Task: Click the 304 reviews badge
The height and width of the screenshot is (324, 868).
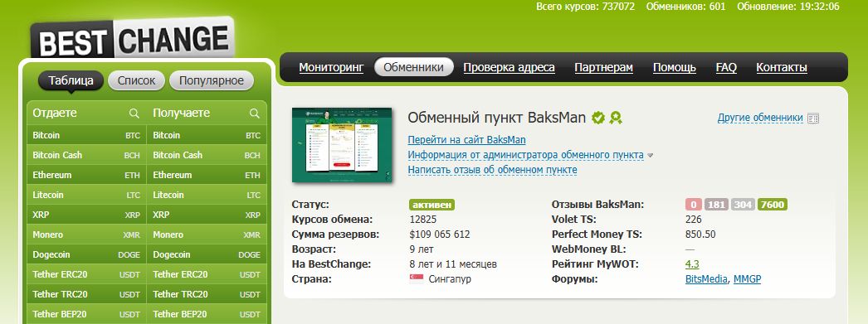Action: (743, 205)
